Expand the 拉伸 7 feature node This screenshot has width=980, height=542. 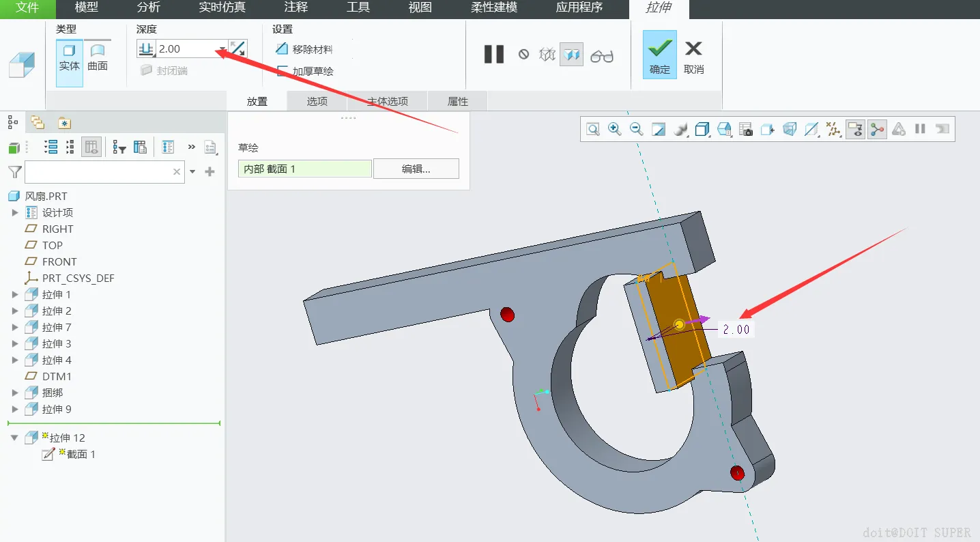click(15, 327)
